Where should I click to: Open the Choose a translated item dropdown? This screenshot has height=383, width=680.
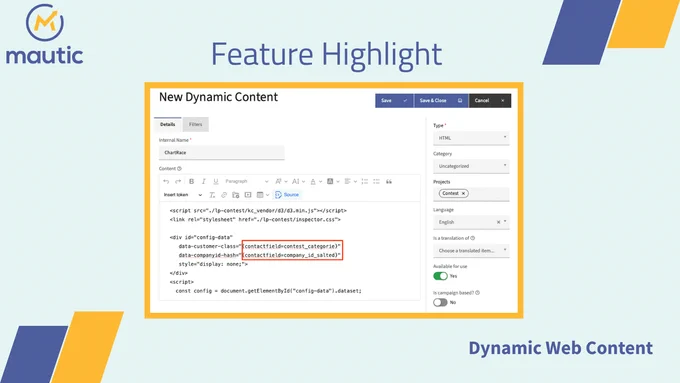click(471, 250)
